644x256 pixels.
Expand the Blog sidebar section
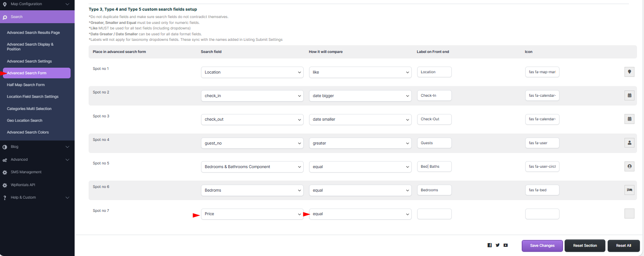(37, 147)
